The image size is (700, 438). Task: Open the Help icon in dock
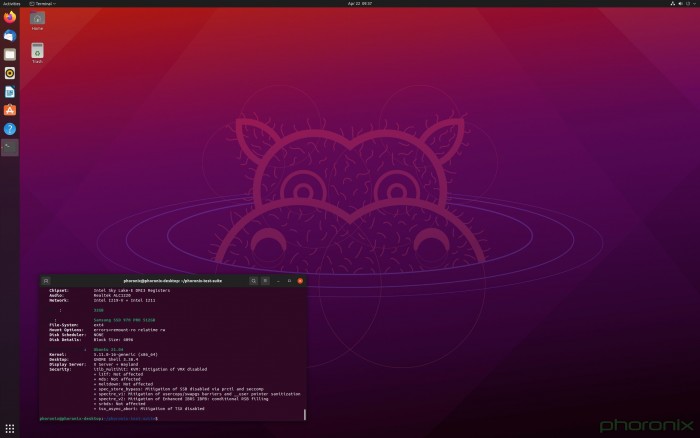pos(9,129)
